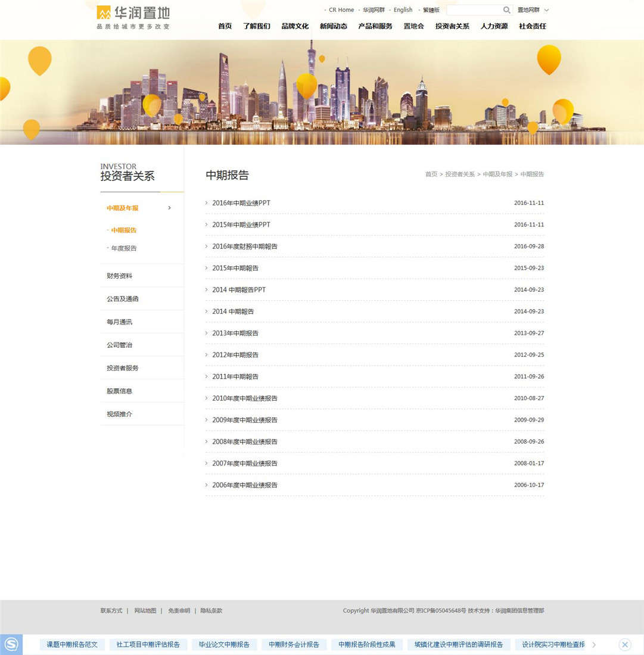Open the 投资者关系 nav menu

pos(452,26)
